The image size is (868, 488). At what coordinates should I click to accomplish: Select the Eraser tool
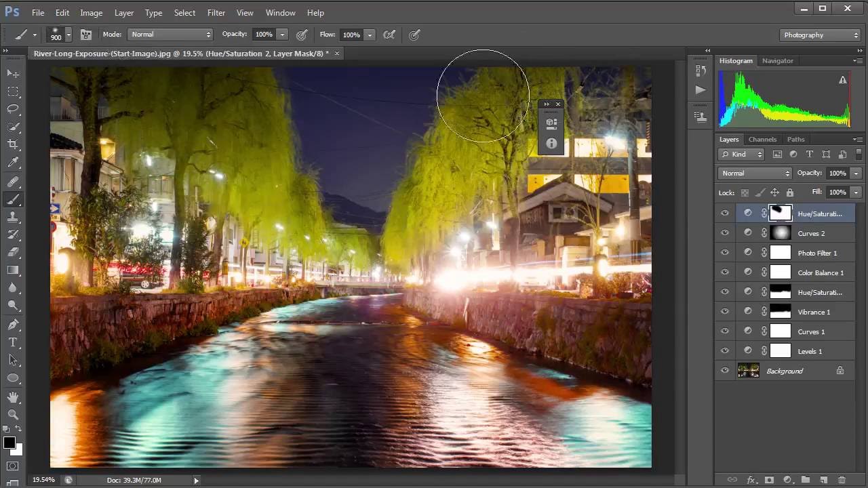tap(13, 252)
